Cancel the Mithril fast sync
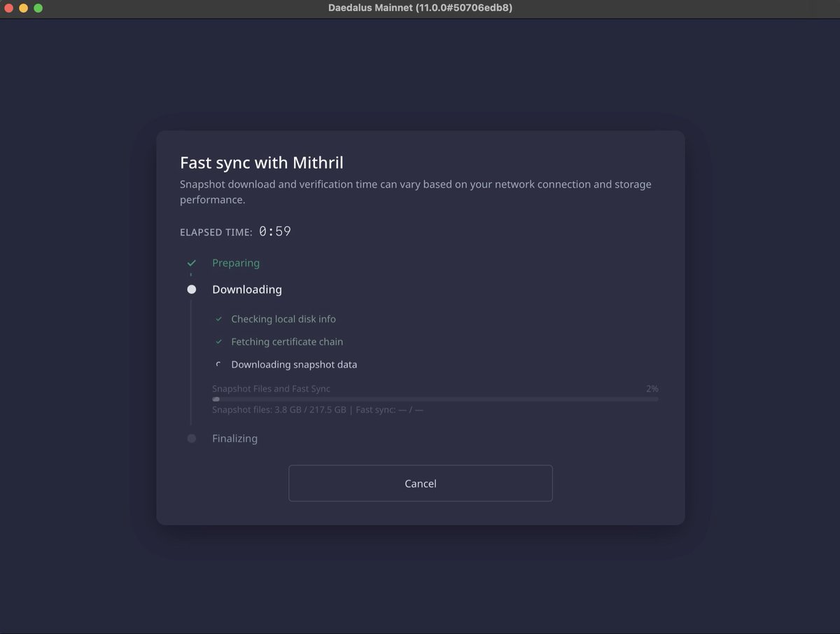Image resolution: width=840 pixels, height=634 pixels. tap(420, 483)
